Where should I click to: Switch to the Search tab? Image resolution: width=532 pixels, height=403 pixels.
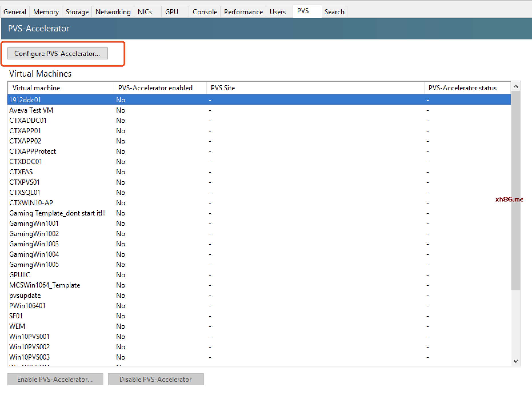[x=334, y=12]
